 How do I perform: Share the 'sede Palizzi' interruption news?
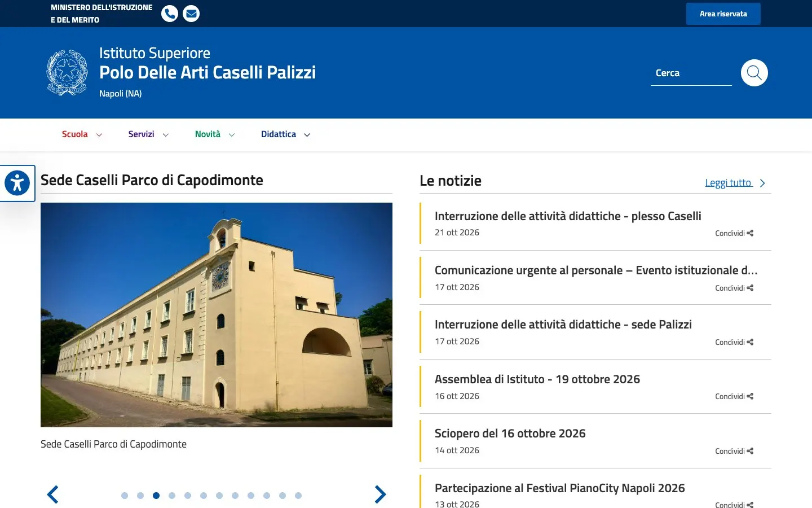click(x=734, y=342)
